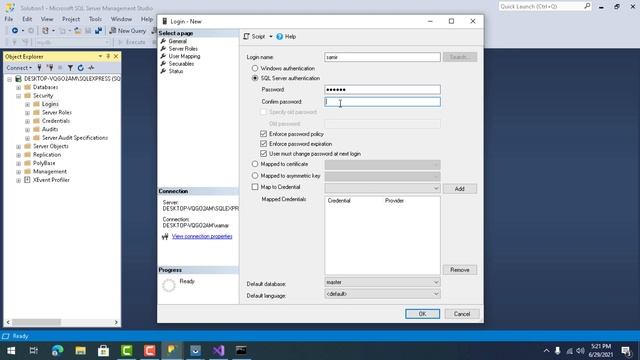Open Object Explorer window position dropdown arrow

tap(100, 56)
